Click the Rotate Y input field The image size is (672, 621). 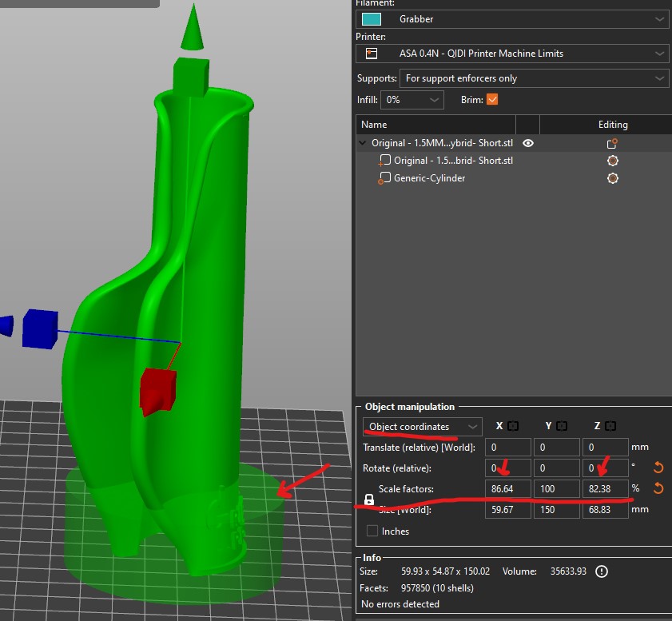(x=557, y=468)
